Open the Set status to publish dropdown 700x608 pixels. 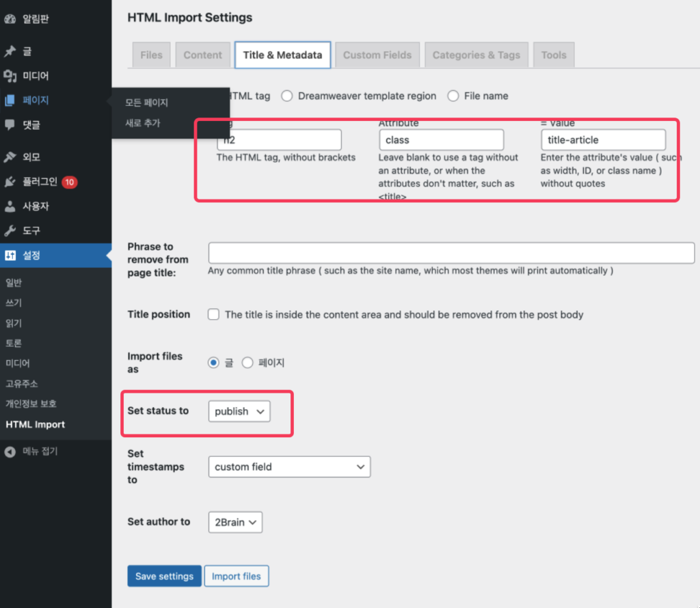[x=239, y=412]
